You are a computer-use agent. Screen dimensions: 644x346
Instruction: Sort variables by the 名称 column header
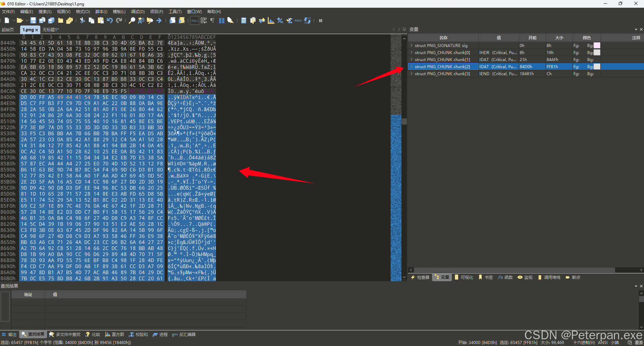coord(443,38)
